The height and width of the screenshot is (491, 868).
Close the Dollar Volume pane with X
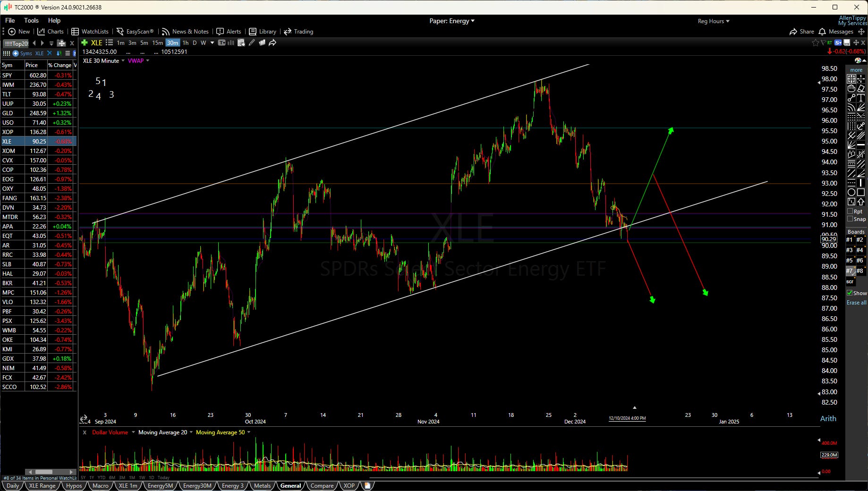pyautogui.click(x=85, y=432)
